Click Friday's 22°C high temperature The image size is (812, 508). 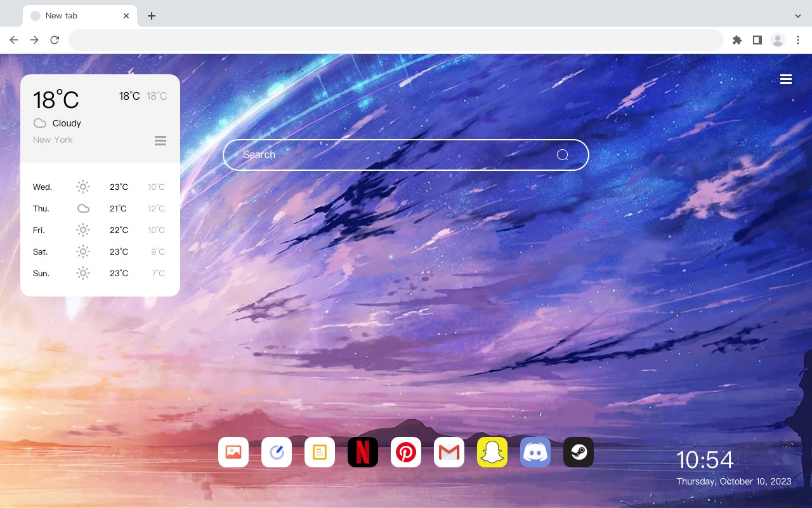[119, 231]
